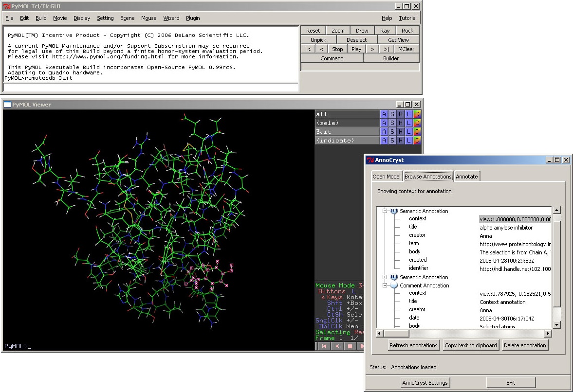The image size is (573, 392).
Task: Toggle visibility of 3ait object
Action: point(347,132)
